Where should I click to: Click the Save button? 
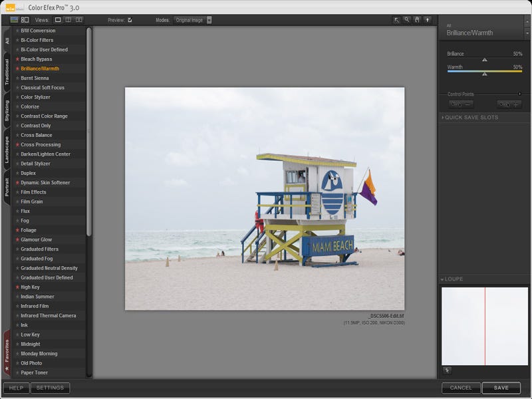[501, 388]
